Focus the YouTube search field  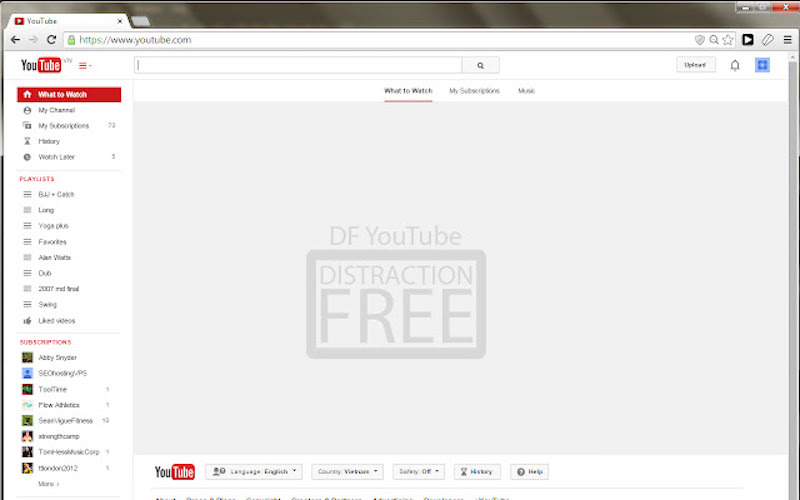[298, 65]
